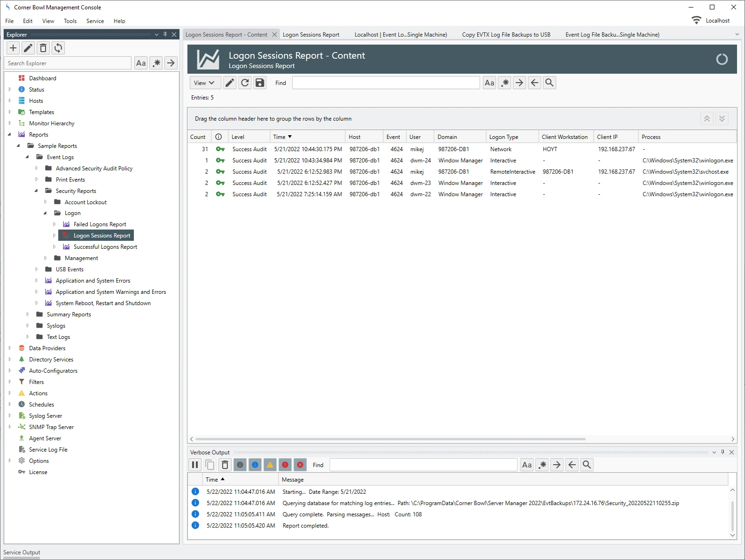745x560 pixels.
Task: Click the add (plus) icon in Explorer
Action: 13,48
